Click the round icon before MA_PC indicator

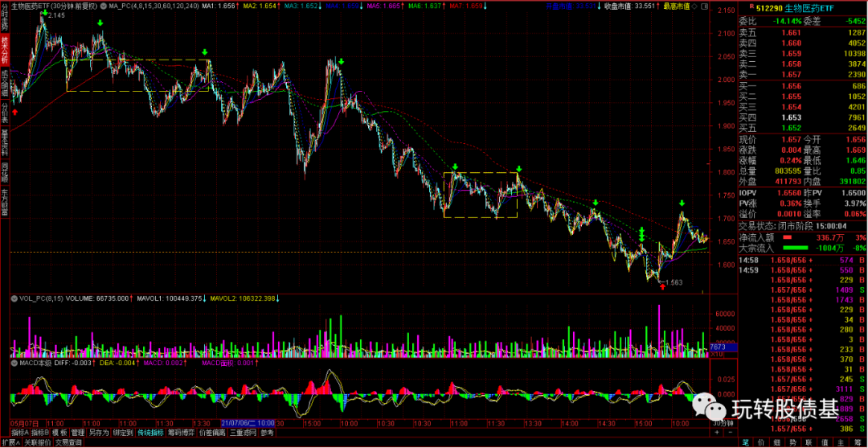[103, 6]
